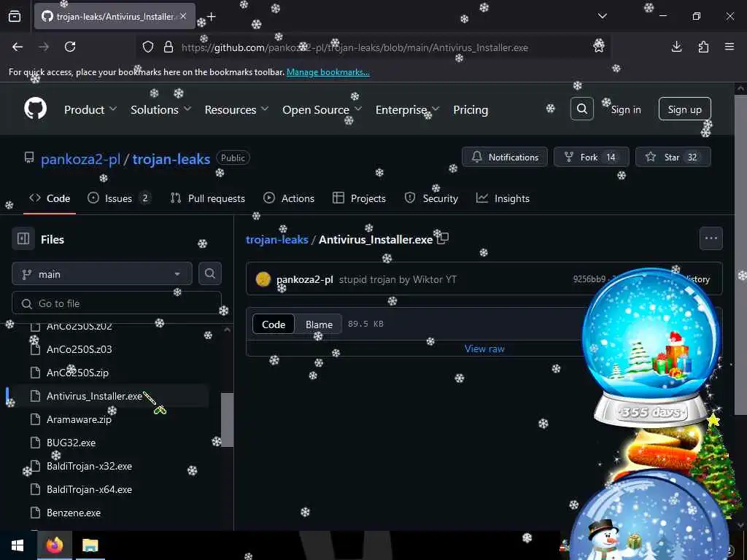Image resolution: width=747 pixels, height=560 pixels.
Task: Click the snow globe 355 days widget
Action: coord(651,346)
